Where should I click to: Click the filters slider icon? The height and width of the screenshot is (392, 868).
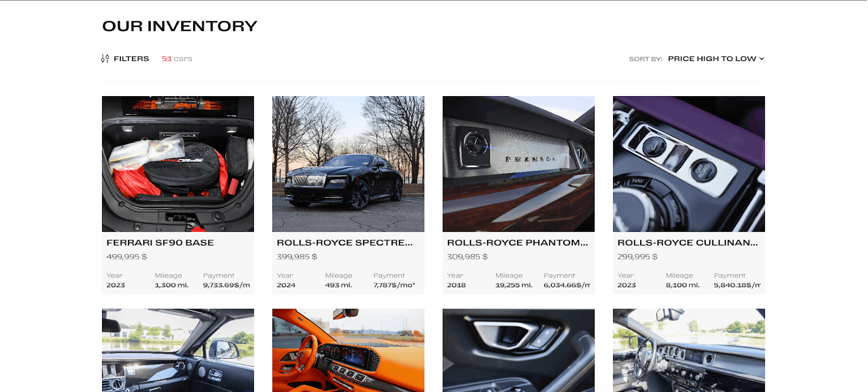105,59
